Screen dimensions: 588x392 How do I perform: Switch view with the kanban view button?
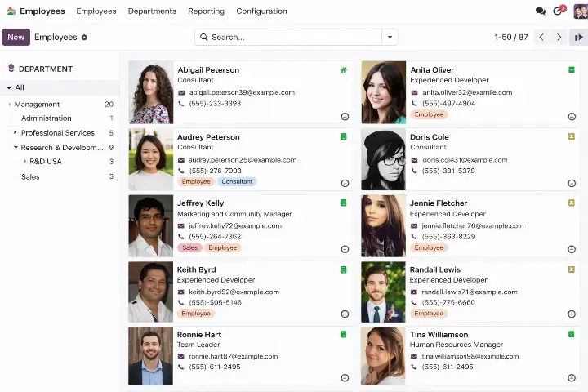tap(578, 37)
